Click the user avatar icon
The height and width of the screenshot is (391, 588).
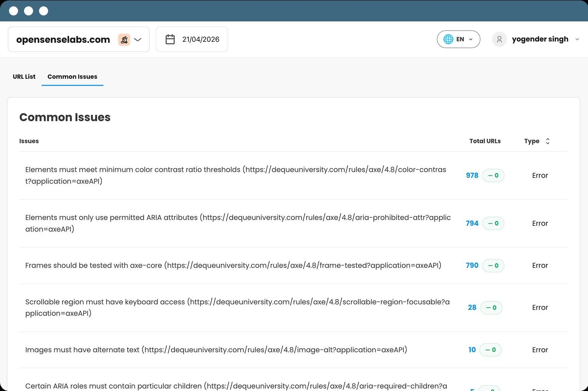pos(499,39)
